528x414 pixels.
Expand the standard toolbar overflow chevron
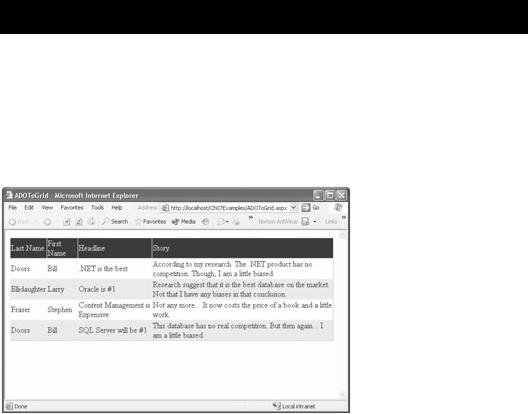pos(251,218)
